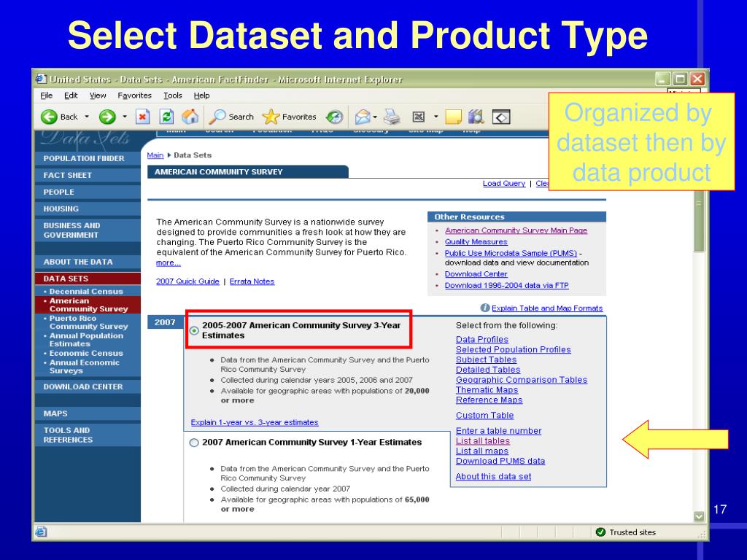Open the Favorites menu

[134, 96]
